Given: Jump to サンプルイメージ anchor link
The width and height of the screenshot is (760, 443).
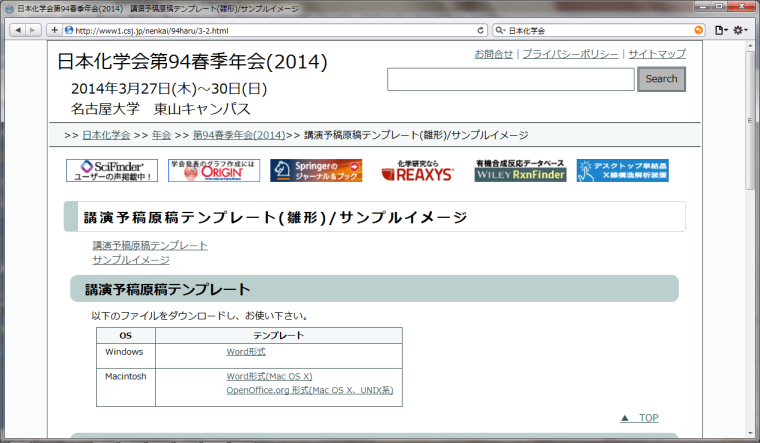Looking at the screenshot, I should 131,260.
